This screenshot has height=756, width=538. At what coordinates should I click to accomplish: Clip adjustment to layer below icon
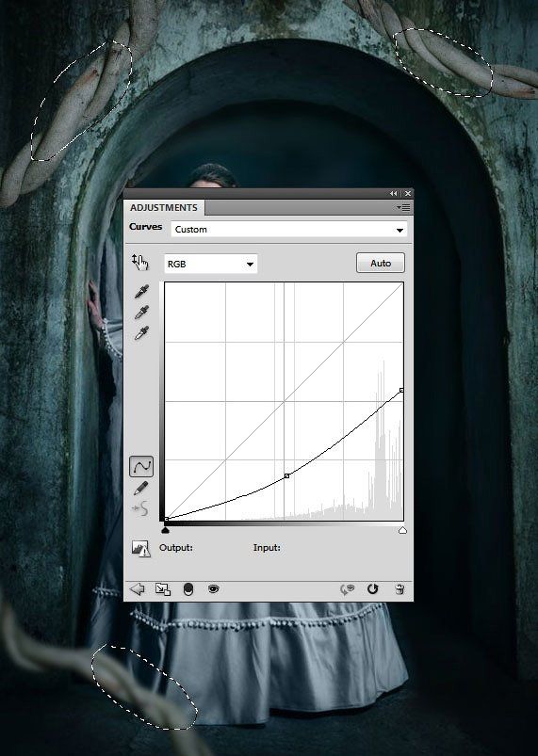point(188,589)
